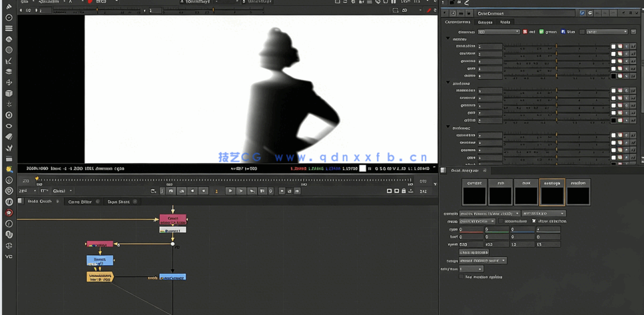Screen dimensions: 644x315
Task: Collapse the master section triangle
Action: (448, 39)
